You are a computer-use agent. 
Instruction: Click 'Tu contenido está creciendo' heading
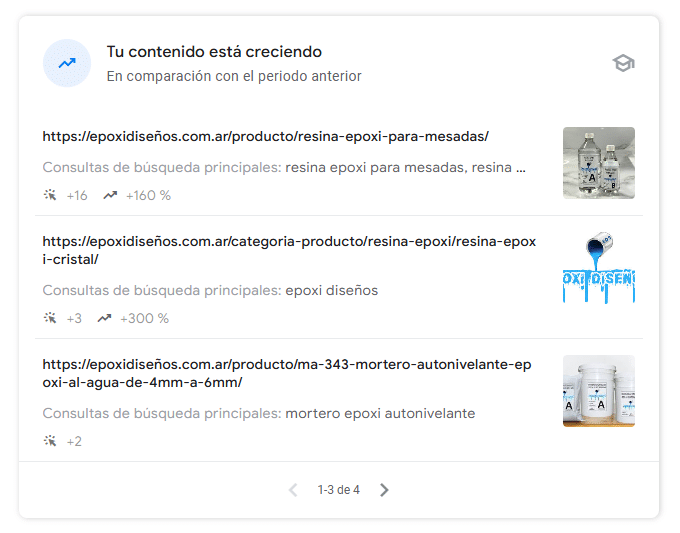(214, 52)
